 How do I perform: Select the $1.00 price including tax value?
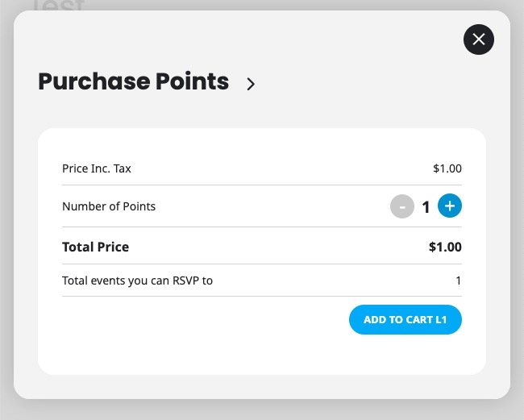[447, 168]
